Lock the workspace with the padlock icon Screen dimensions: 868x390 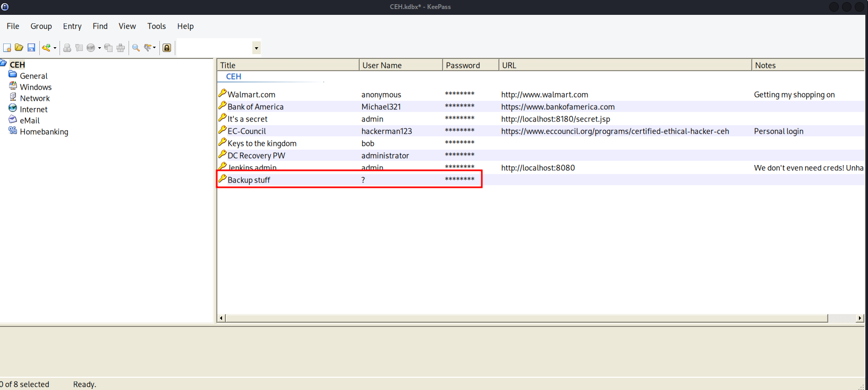pyautogui.click(x=167, y=48)
